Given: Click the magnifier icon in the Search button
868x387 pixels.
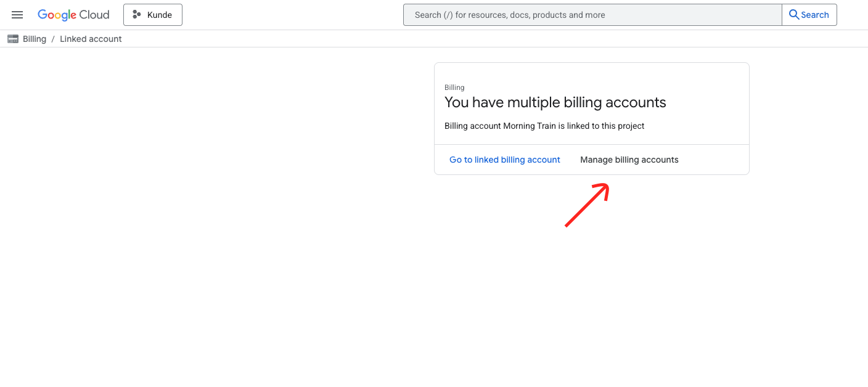Looking at the screenshot, I should 794,14.
